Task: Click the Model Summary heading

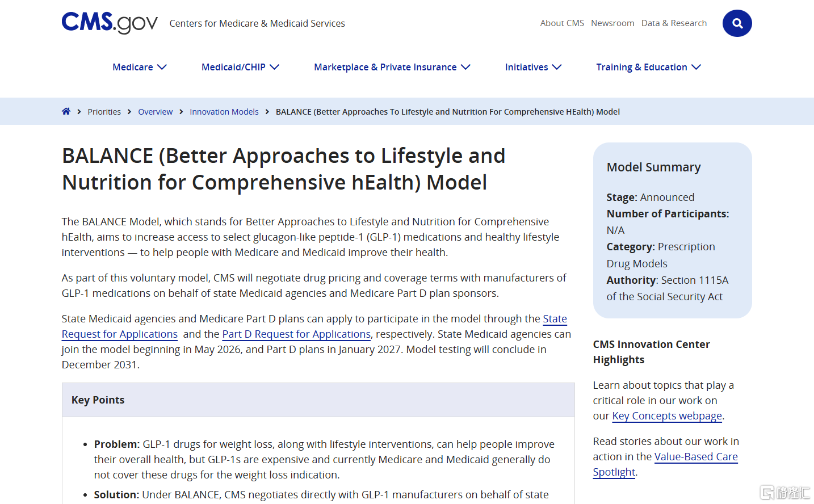Action: [x=654, y=167]
